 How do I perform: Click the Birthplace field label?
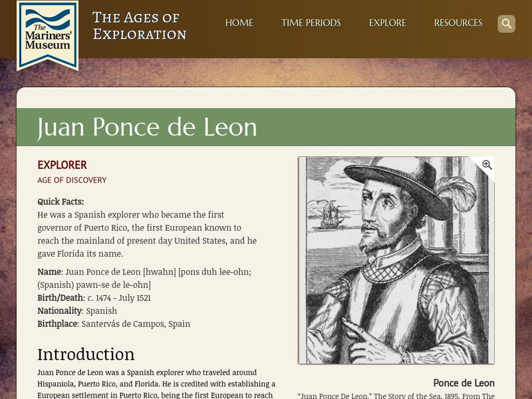point(57,324)
